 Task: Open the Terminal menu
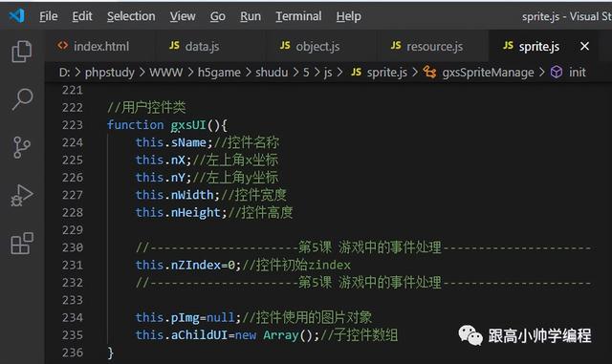tap(298, 16)
